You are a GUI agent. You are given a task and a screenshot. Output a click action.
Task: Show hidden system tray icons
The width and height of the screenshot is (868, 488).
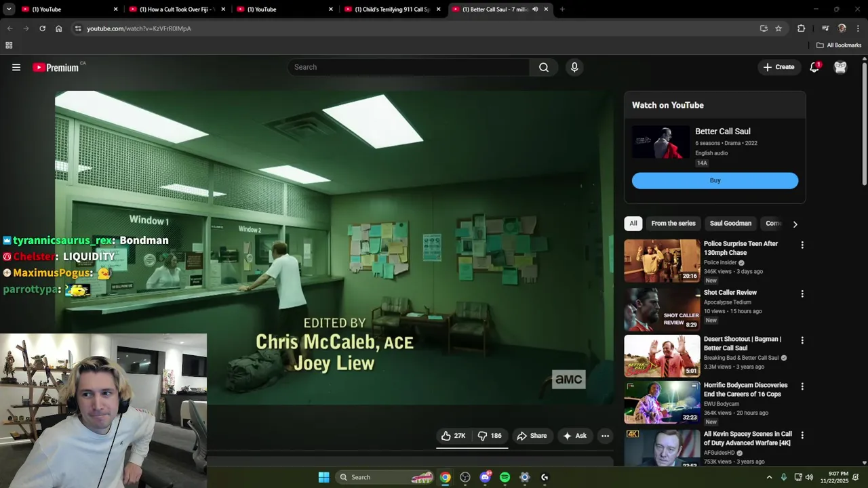point(769,477)
